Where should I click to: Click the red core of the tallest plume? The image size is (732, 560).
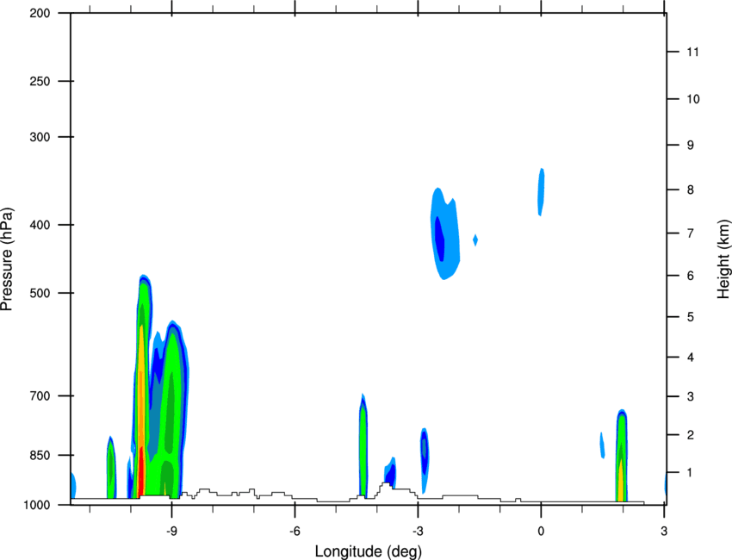(141, 472)
